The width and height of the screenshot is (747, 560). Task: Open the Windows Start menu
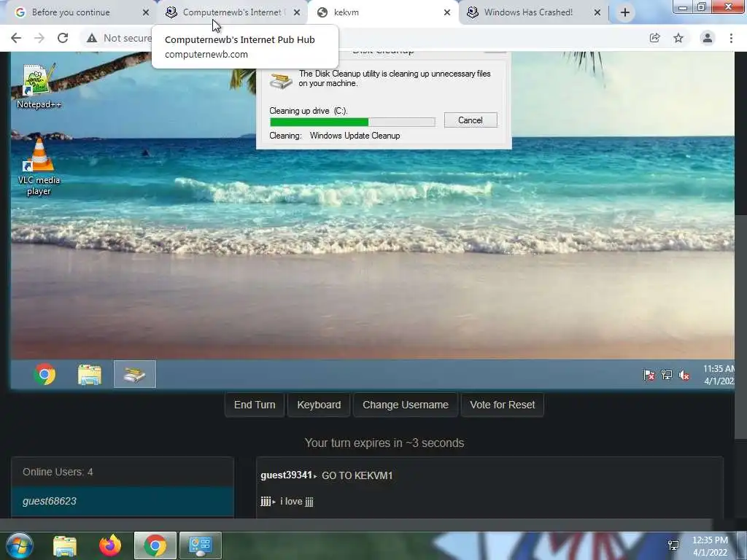pyautogui.click(x=20, y=545)
